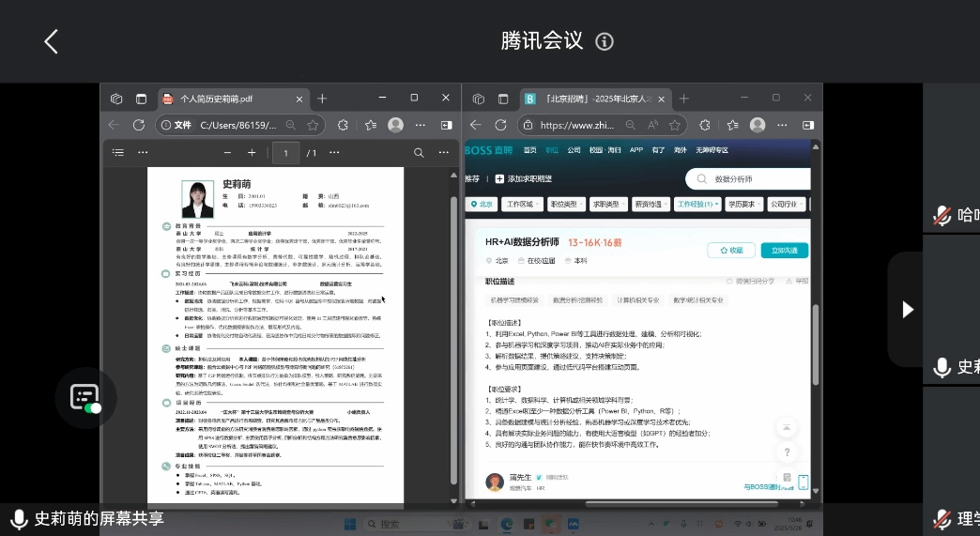The height and width of the screenshot is (536, 980).
Task: Click 史莉萌 microphone icon in shared-screen label
Action: 19,518
